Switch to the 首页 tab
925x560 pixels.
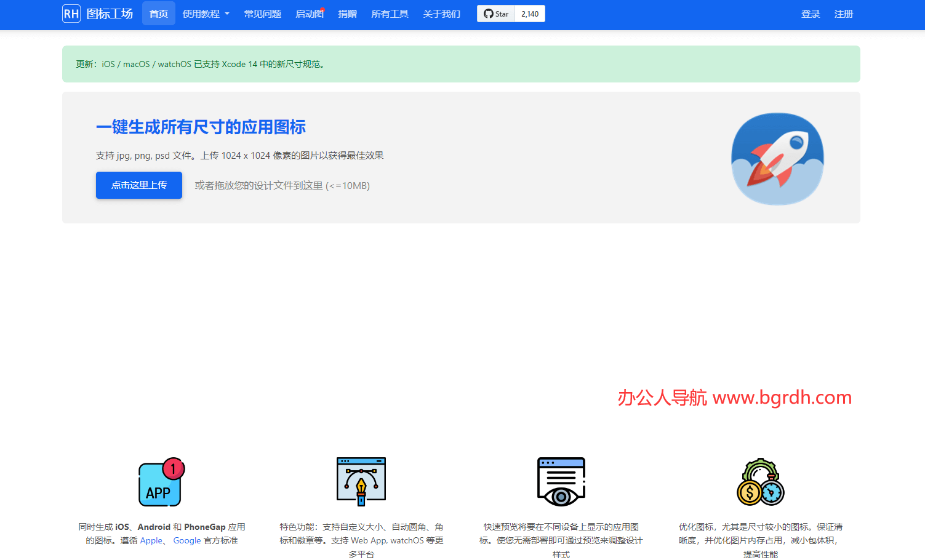click(x=158, y=13)
